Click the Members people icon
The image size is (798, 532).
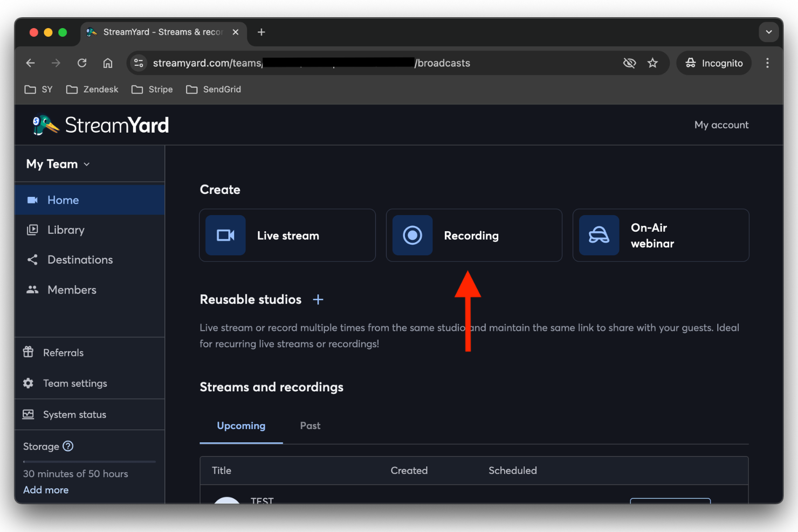tap(32, 289)
